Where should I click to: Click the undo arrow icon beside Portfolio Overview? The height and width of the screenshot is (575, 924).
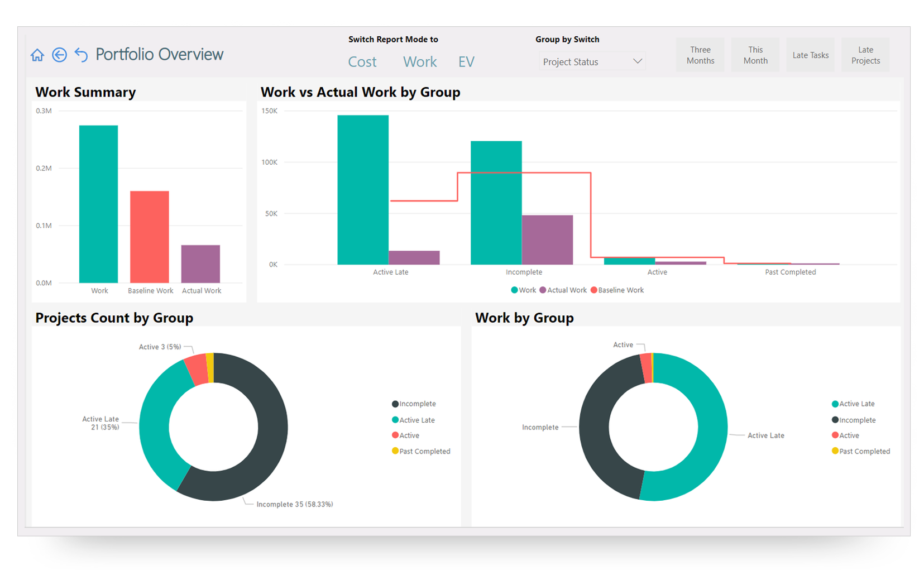click(81, 55)
